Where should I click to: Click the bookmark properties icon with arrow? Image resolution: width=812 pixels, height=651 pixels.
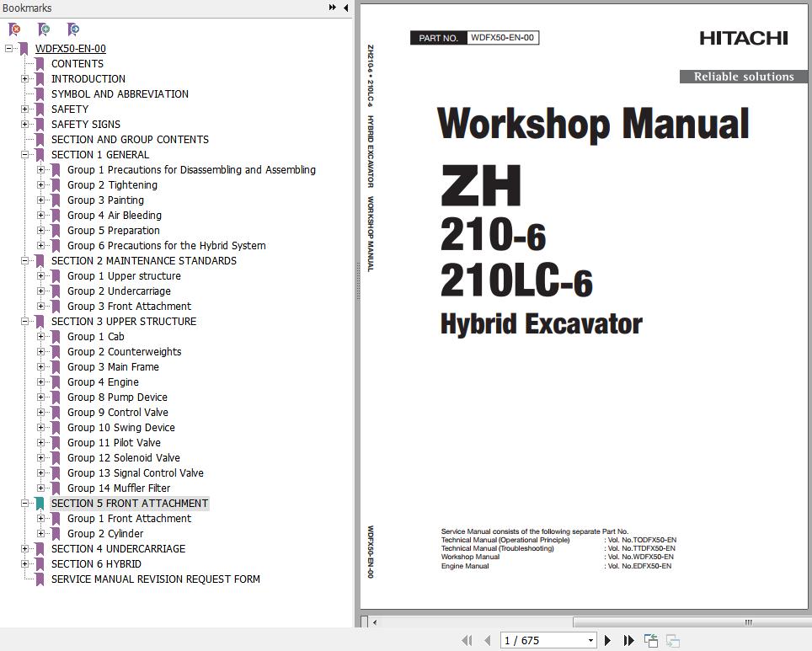pos(73,29)
